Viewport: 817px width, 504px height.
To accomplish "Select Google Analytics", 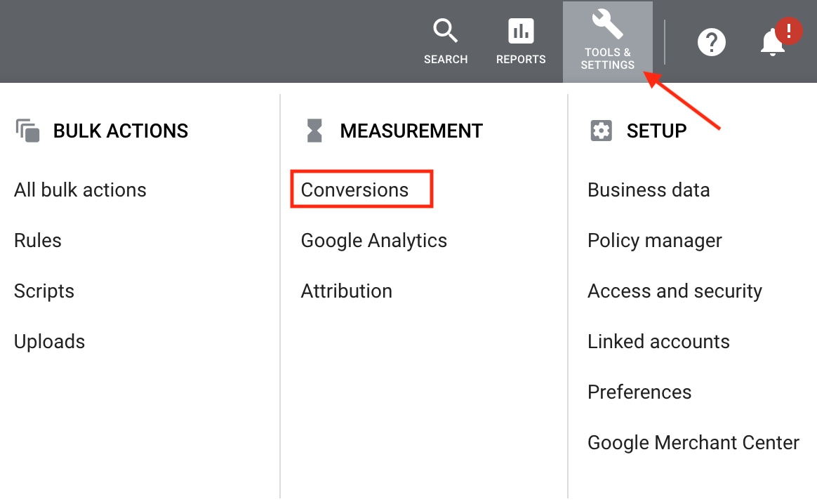I will click(x=373, y=241).
